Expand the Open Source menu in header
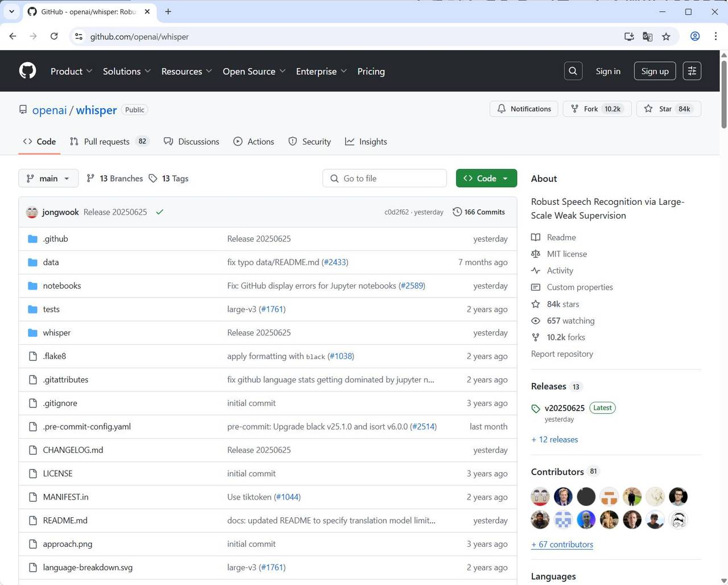728x585 pixels. click(x=254, y=71)
